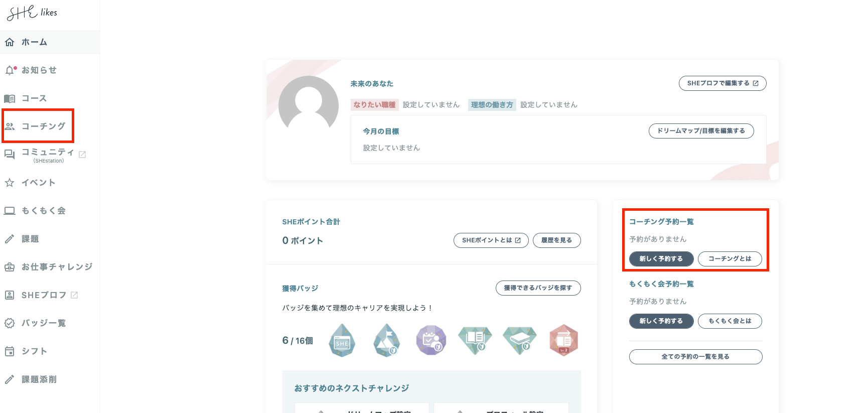The height and width of the screenshot is (413, 868).
Task: Click the red hexagon badge
Action: [564, 340]
